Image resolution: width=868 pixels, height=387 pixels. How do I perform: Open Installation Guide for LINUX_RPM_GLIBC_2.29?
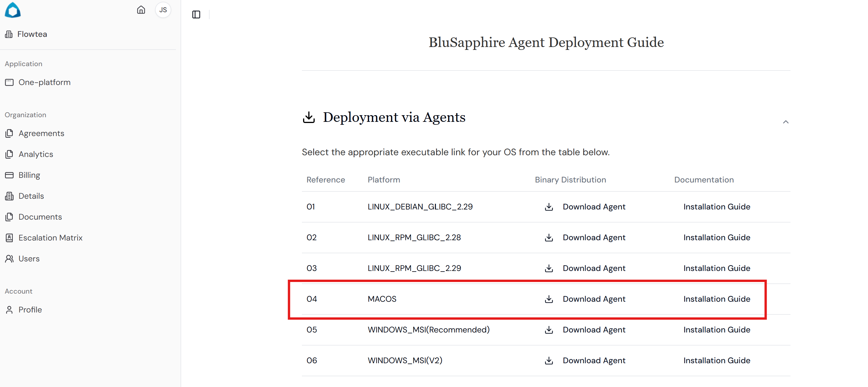[x=716, y=268]
